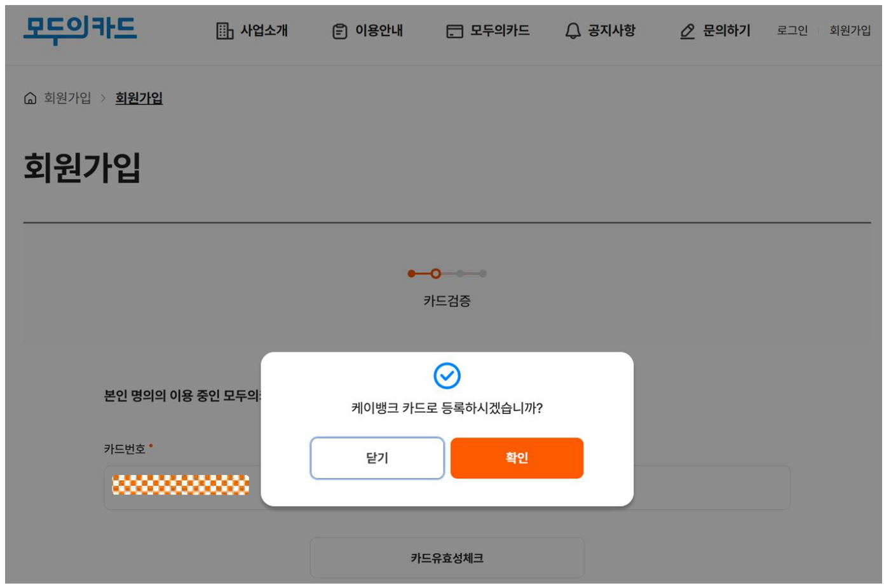Click the 카드유효성체크 button
884x588 pixels.
point(447,558)
